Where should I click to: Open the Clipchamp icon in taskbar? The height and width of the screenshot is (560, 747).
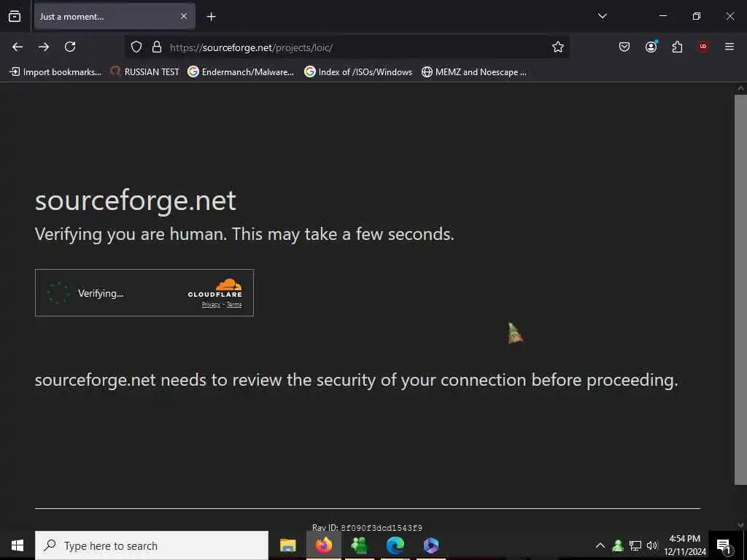(x=430, y=545)
